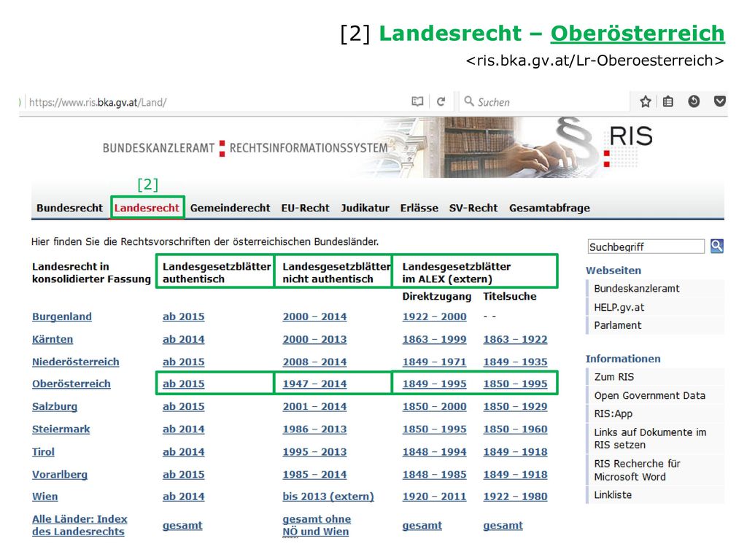Screen dimensions: 747x560
Task: Open Kärnten 'ab 2014' link
Action: pyautogui.click(x=183, y=340)
